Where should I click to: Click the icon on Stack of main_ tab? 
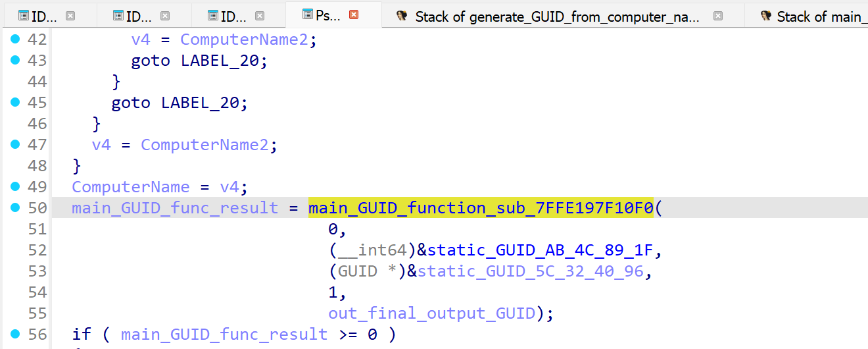point(765,16)
